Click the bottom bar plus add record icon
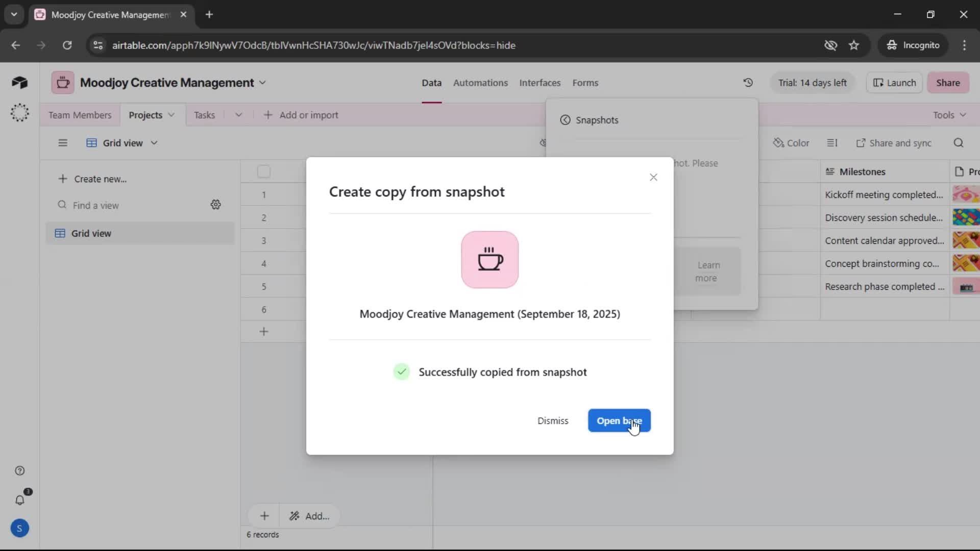Screen dimensions: 980x551 pyautogui.click(x=264, y=516)
